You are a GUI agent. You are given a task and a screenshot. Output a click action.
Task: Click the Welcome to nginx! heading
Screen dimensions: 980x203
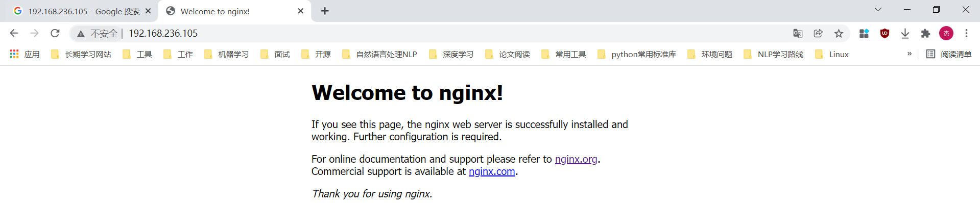click(408, 93)
